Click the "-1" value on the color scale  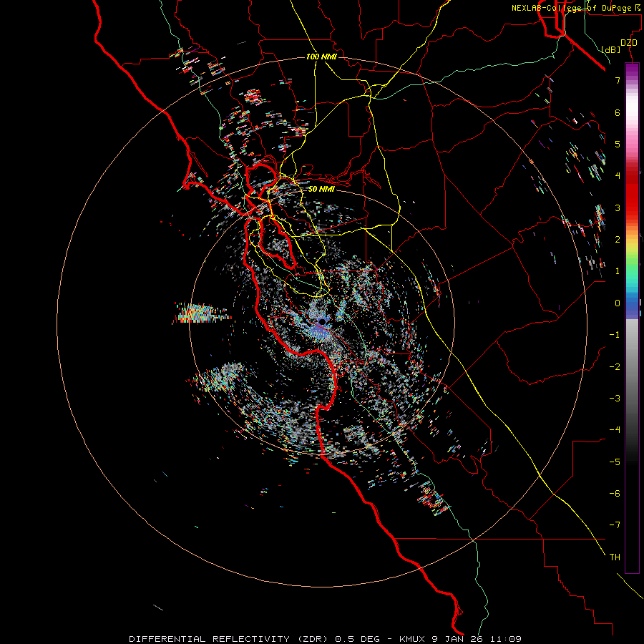[x=615, y=335]
